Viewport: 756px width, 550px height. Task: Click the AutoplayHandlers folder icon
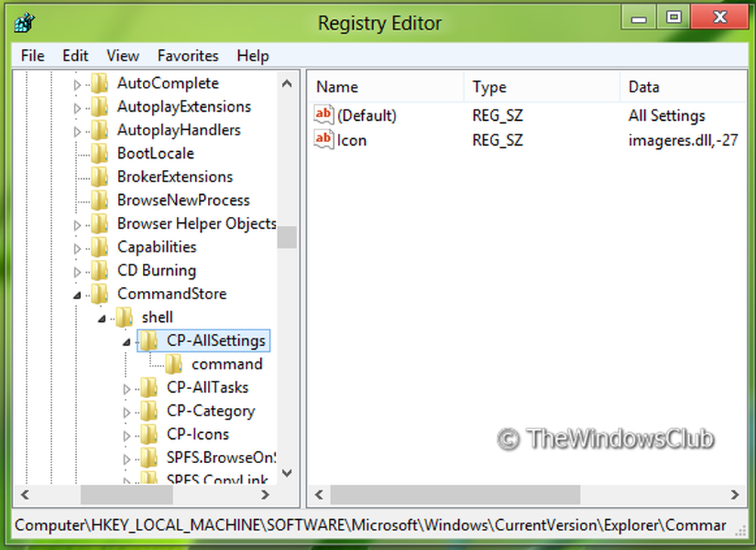(99, 130)
